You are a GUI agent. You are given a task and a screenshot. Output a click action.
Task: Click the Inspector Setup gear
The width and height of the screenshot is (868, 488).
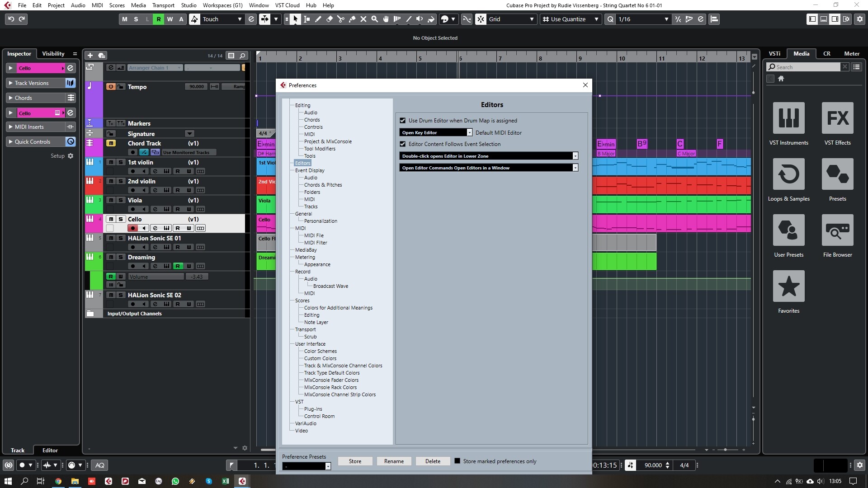pos(71,156)
